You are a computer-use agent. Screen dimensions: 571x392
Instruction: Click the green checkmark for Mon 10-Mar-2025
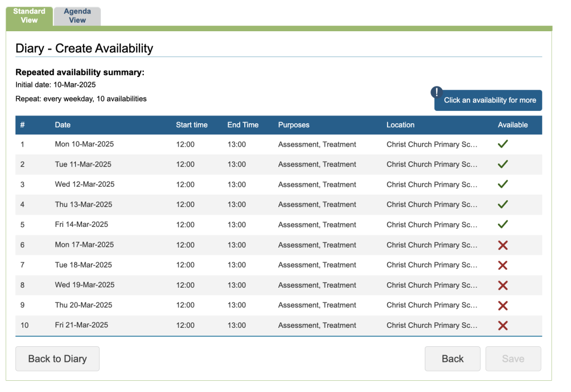[502, 144]
